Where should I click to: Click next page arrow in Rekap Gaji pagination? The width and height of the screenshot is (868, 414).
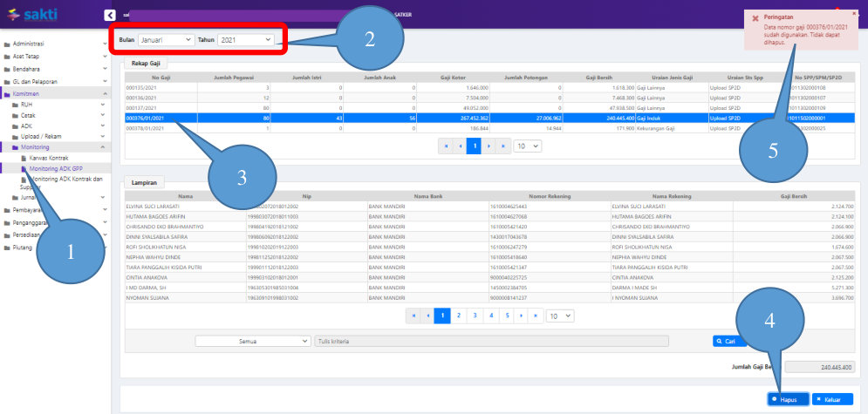tap(489, 146)
